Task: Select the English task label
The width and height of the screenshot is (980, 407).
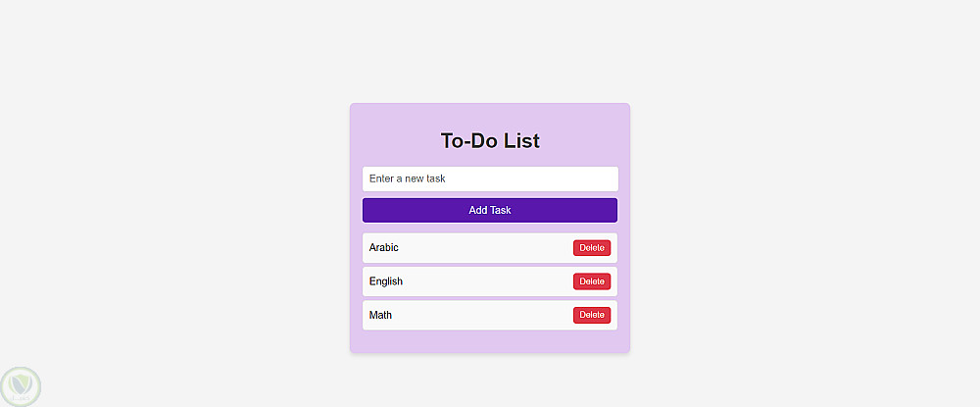Action: (386, 281)
